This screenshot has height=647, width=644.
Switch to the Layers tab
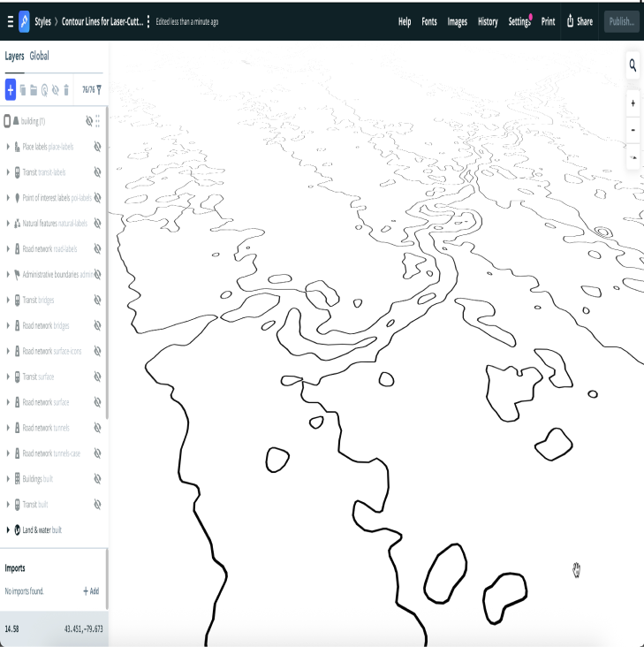pos(14,56)
